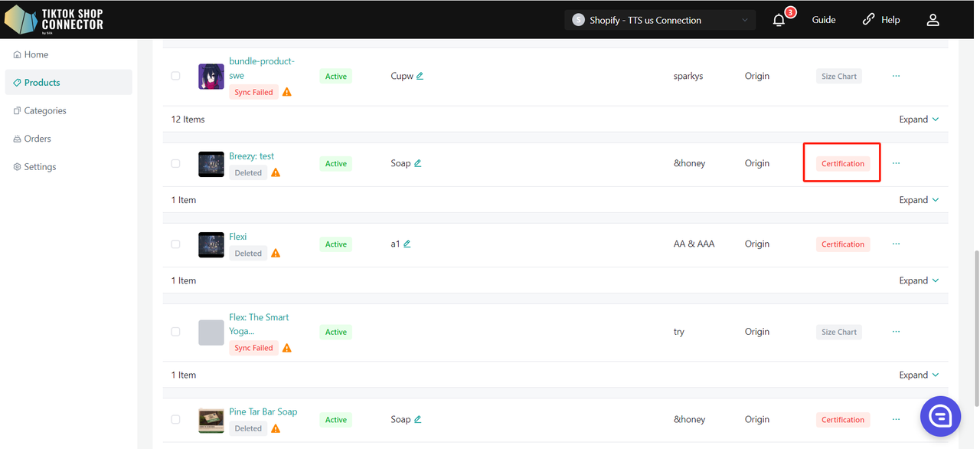Click the user profile icon
This screenshot has width=980, height=449.
933,20
